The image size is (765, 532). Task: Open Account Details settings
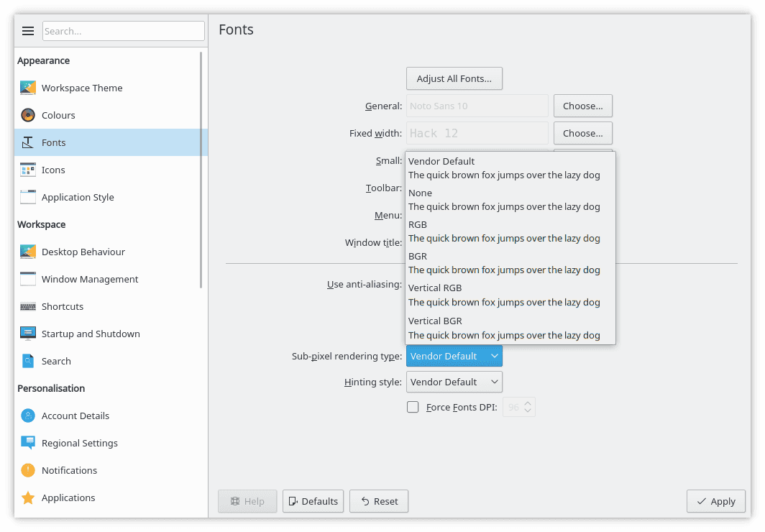pyautogui.click(x=75, y=416)
